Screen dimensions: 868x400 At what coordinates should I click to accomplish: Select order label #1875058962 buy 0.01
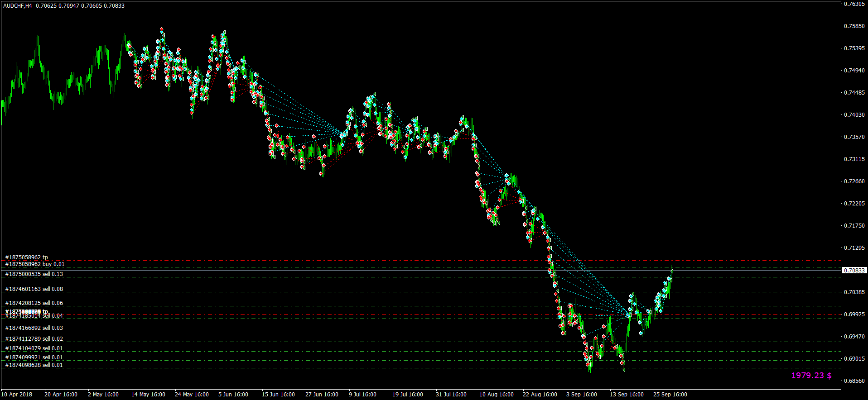pyautogui.click(x=35, y=264)
